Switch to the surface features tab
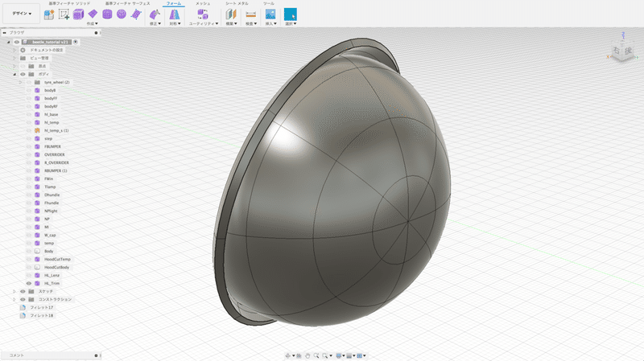The height and width of the screenshot is (361, 644). [x=127, y=3]
